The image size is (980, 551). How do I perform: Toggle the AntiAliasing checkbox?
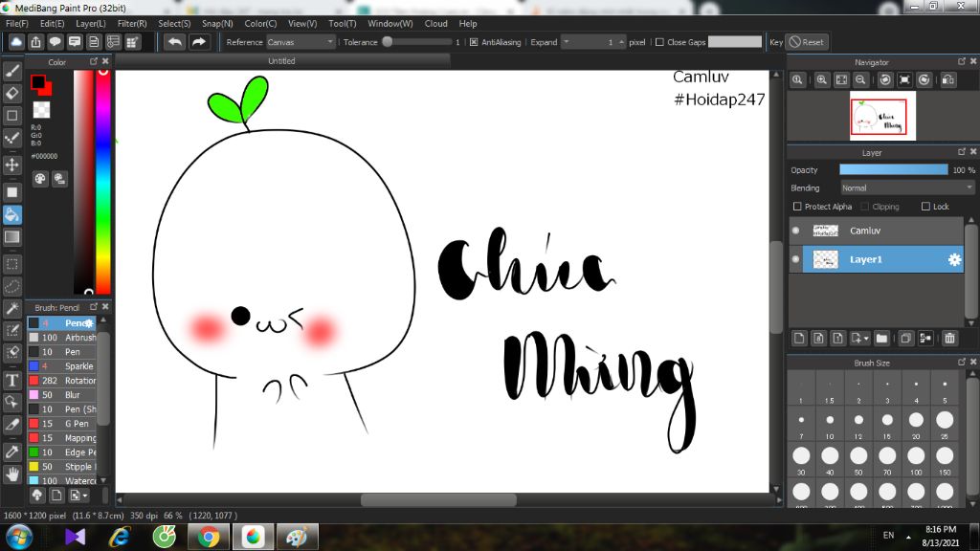click(x=474, y=42)
